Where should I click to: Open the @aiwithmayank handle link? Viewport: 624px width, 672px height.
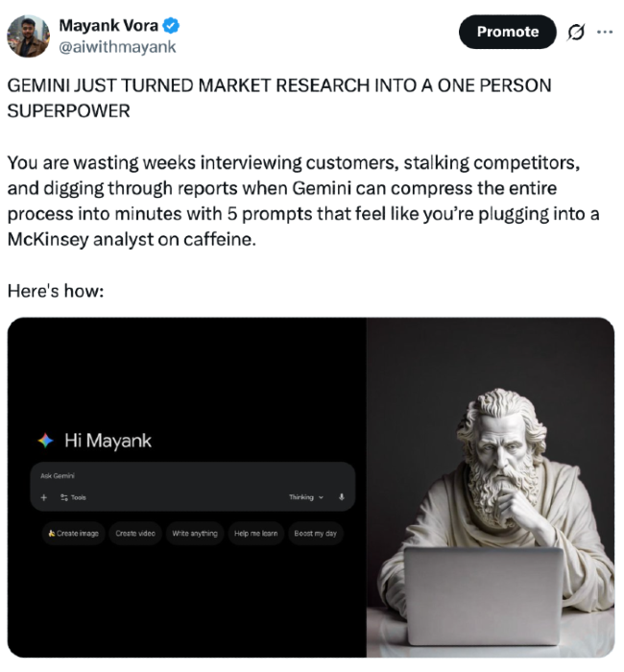[117, 47]
